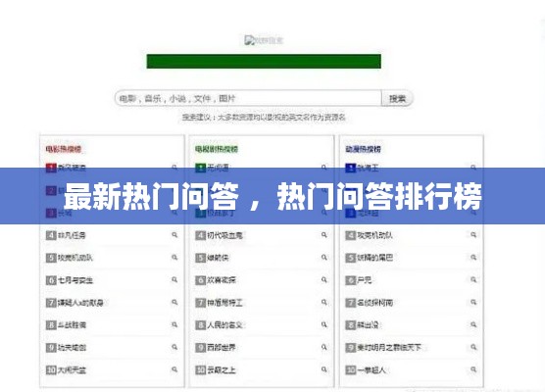The image size is (545, 392).
Task: Open the movie list's rank 8 title
Action: [72, 325]
